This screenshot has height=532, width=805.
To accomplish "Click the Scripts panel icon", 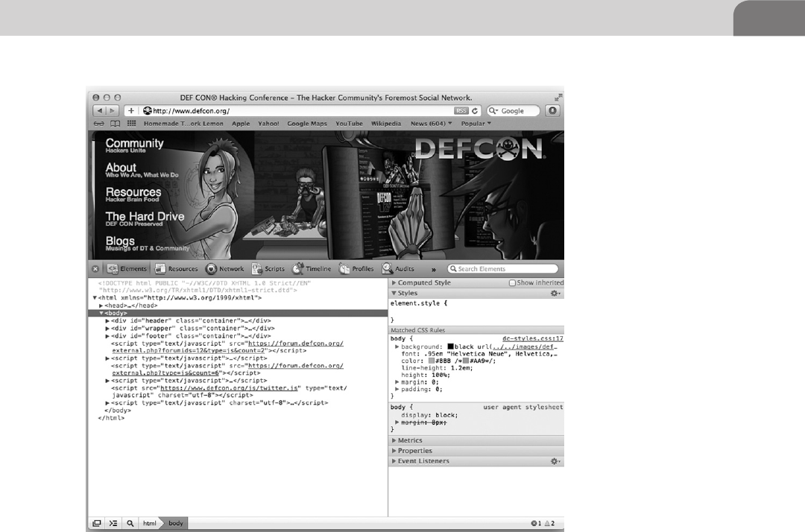I will coord(256,269).
